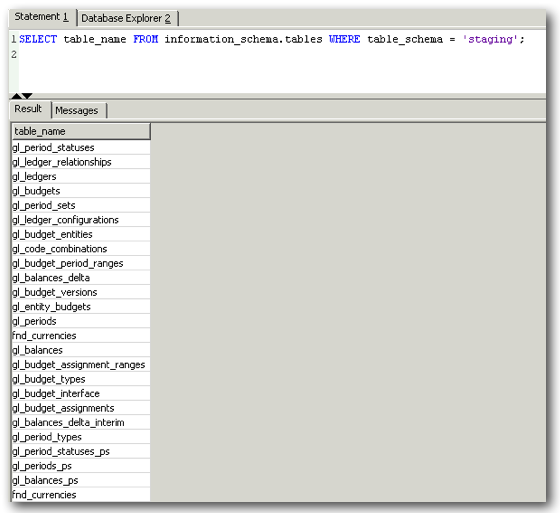
Task: Select the gl_periods_ps row
Action: [x=81, y=465]
